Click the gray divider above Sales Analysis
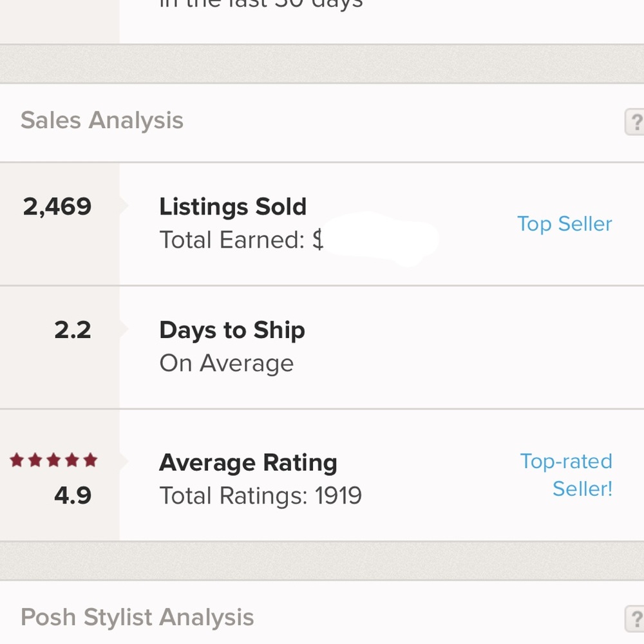 pos(322,64)
